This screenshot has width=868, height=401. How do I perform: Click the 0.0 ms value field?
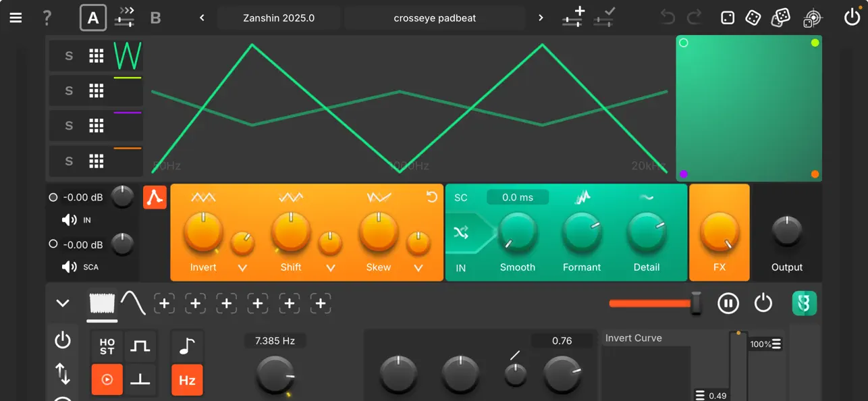click(518, 197)
